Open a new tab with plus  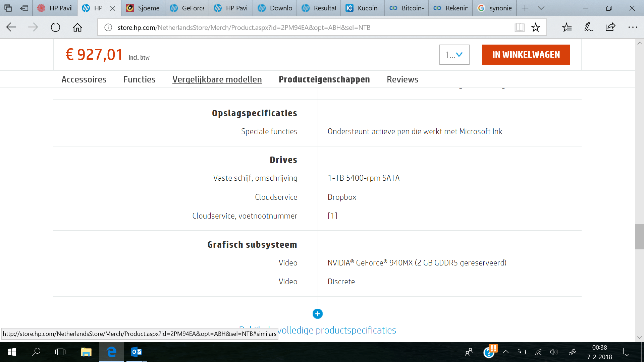(525, 8)
